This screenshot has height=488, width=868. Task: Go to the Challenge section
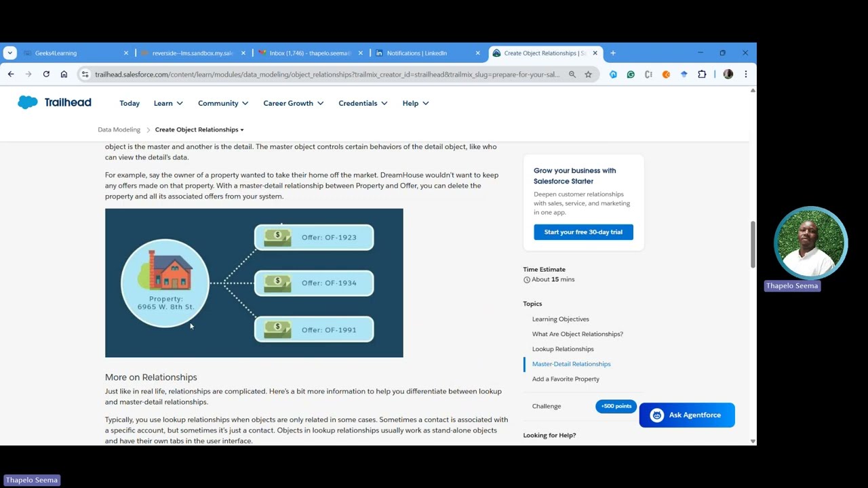click(x=547, y=407)
